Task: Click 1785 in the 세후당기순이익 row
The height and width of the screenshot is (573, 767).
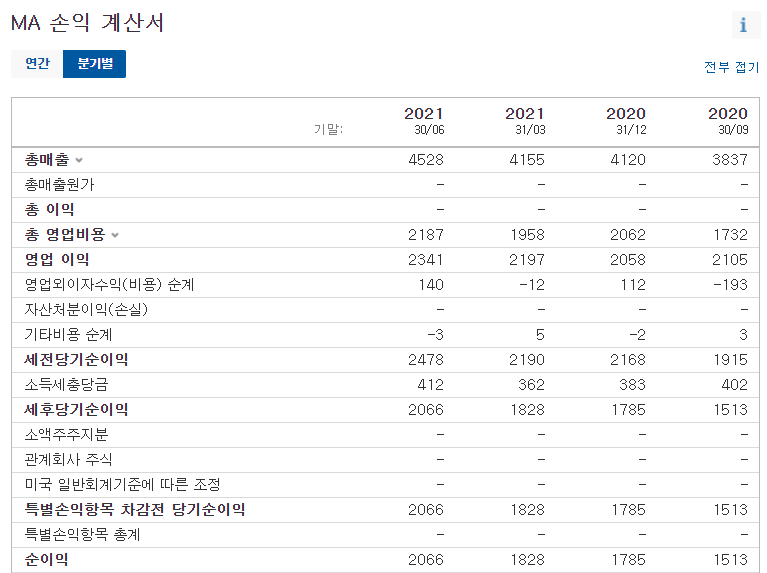Action: tap(629, 410)
